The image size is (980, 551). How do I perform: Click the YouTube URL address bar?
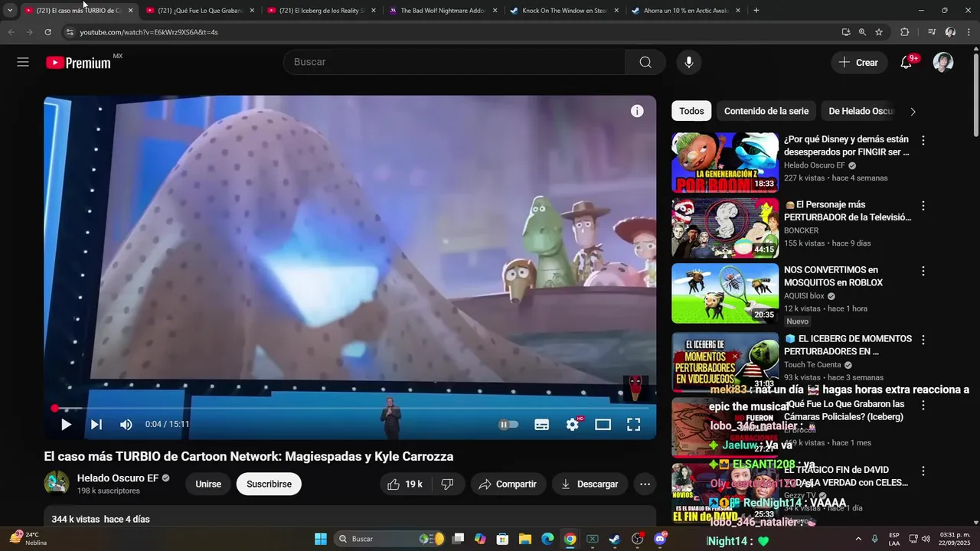[x=452, y=32]
